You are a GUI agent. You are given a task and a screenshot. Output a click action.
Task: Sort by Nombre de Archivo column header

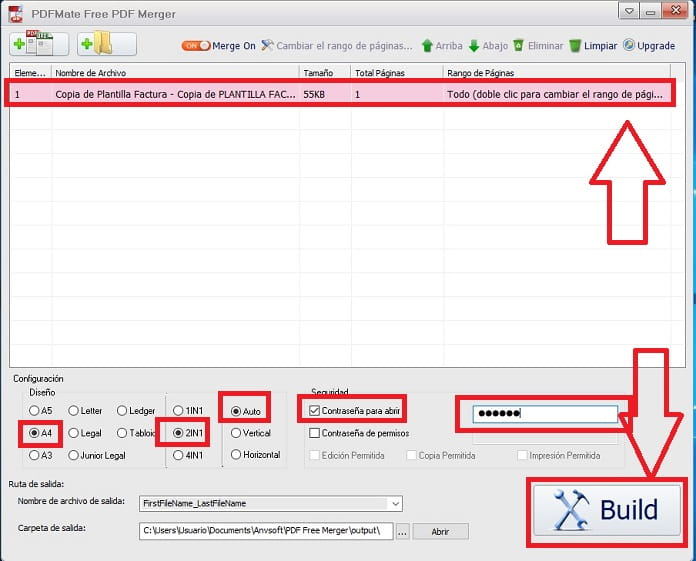coord(175,73)
